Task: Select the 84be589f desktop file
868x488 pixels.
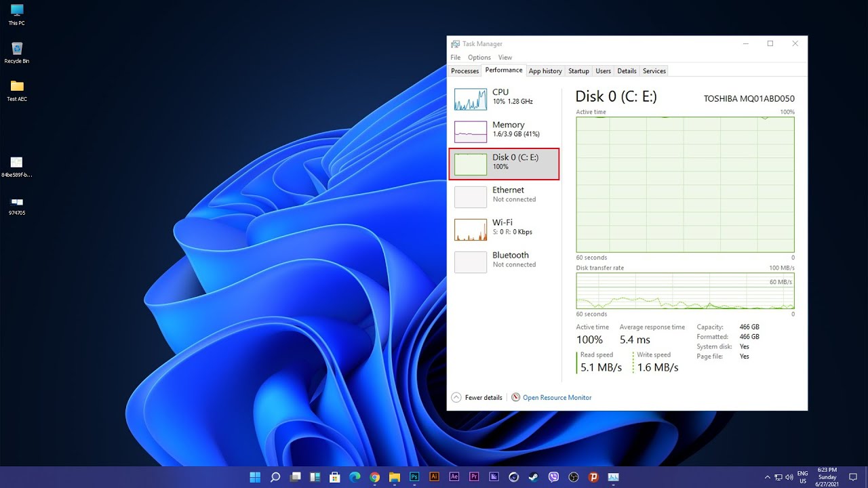Action: click(x=17, y=167)
